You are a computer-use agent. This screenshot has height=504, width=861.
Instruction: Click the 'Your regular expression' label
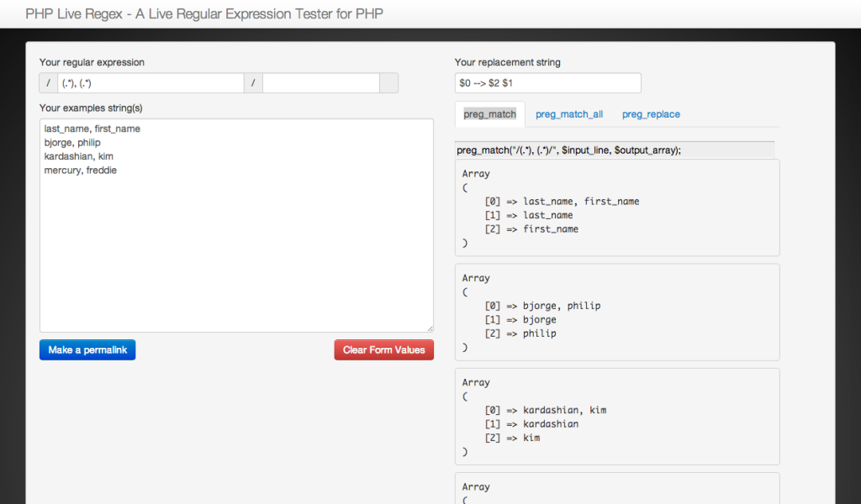[92, 62]
